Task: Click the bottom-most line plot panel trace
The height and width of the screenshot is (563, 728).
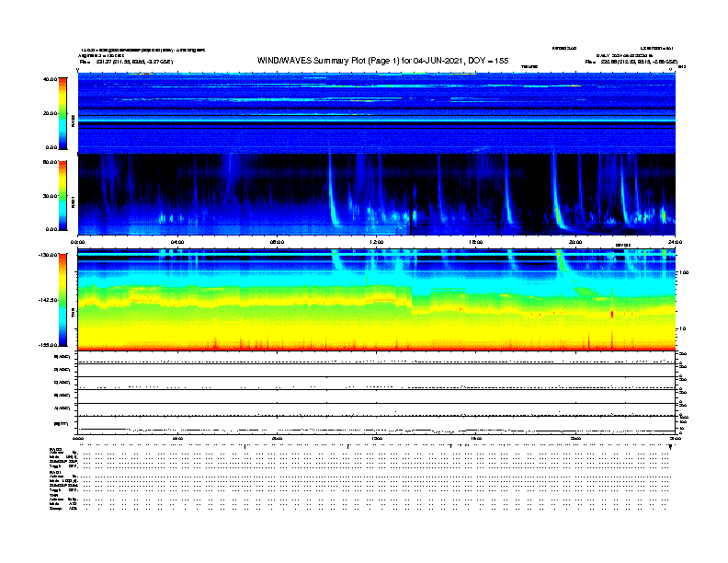Action: point(377,430)
